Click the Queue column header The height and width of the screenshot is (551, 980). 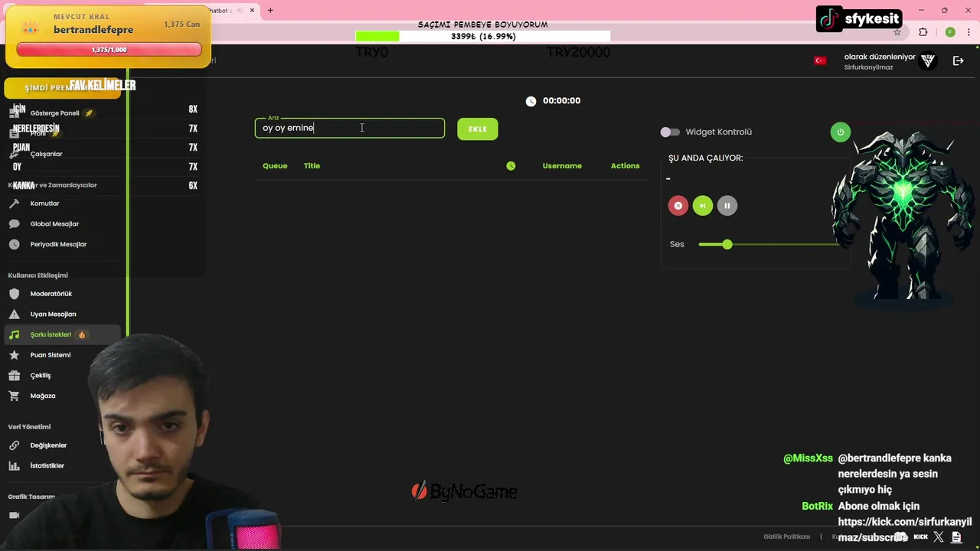point(275,165)
